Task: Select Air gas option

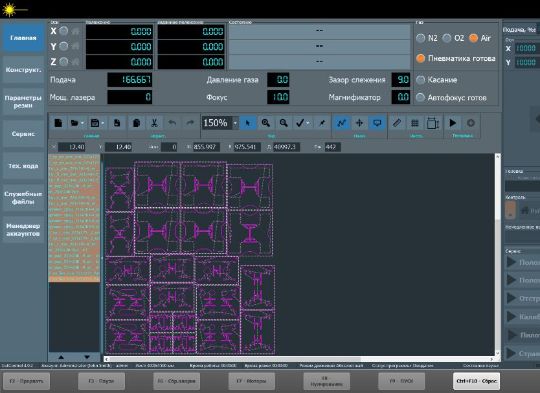Action: [474, 38]
